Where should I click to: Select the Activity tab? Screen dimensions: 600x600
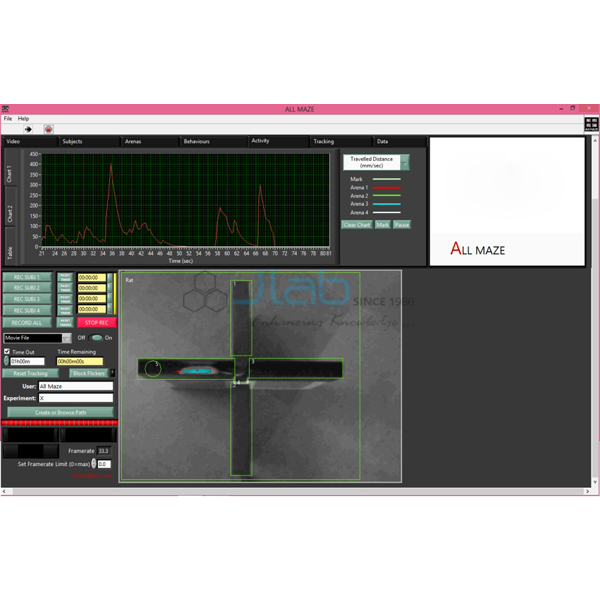(278, 141)
